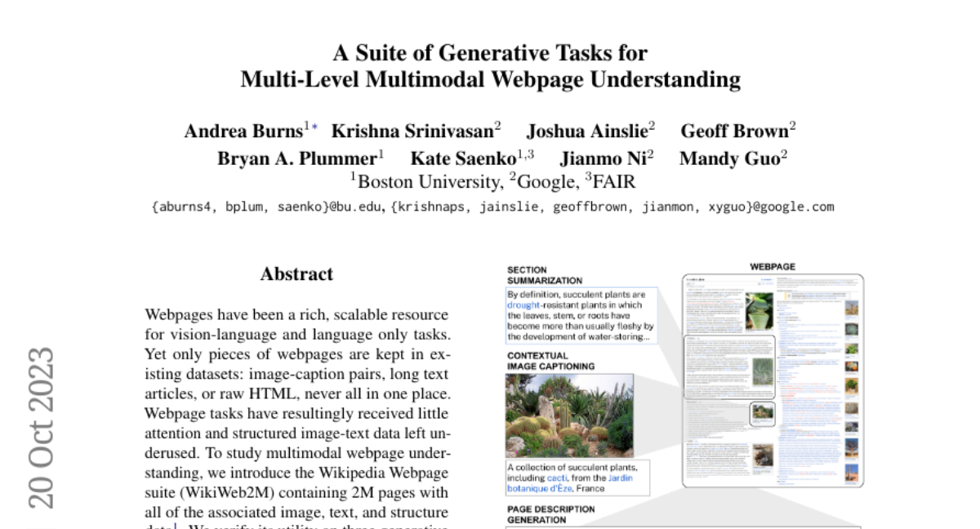Select the Wikipedia webpage thumbnail figure
980x529 pixels.
[773, 380]
